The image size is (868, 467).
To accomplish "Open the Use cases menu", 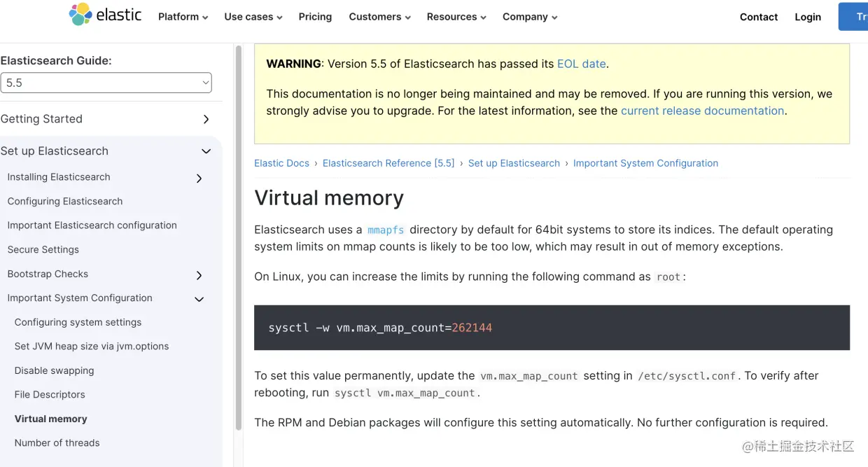I will click(x=253, y=17).
